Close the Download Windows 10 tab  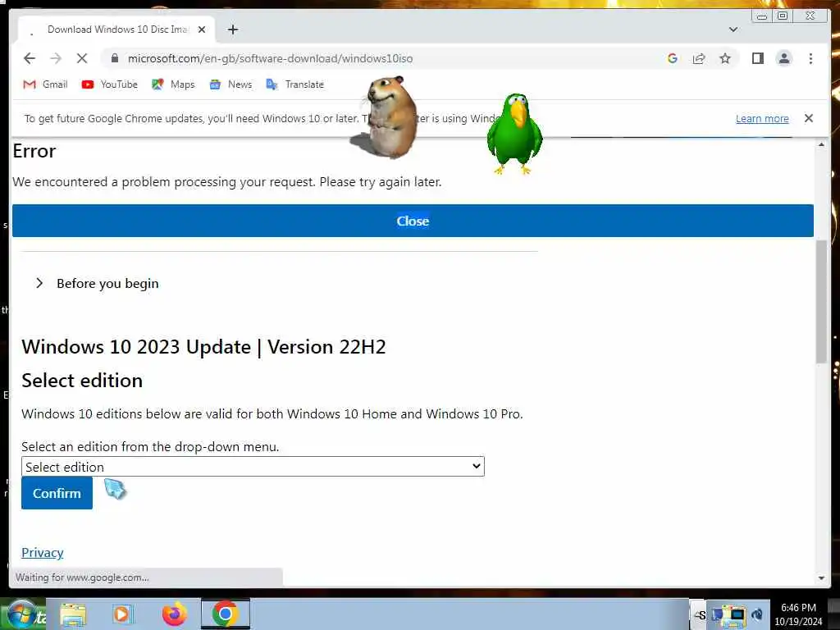tap(202, 30)
